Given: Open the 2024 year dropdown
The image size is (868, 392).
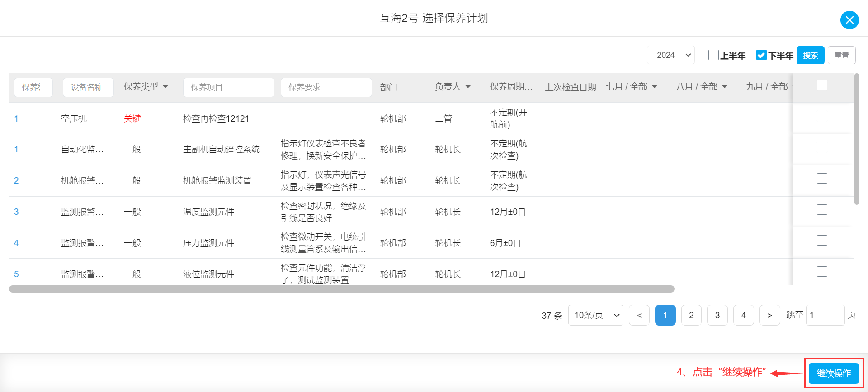Looking at the screenshot, I should [671, 55].
